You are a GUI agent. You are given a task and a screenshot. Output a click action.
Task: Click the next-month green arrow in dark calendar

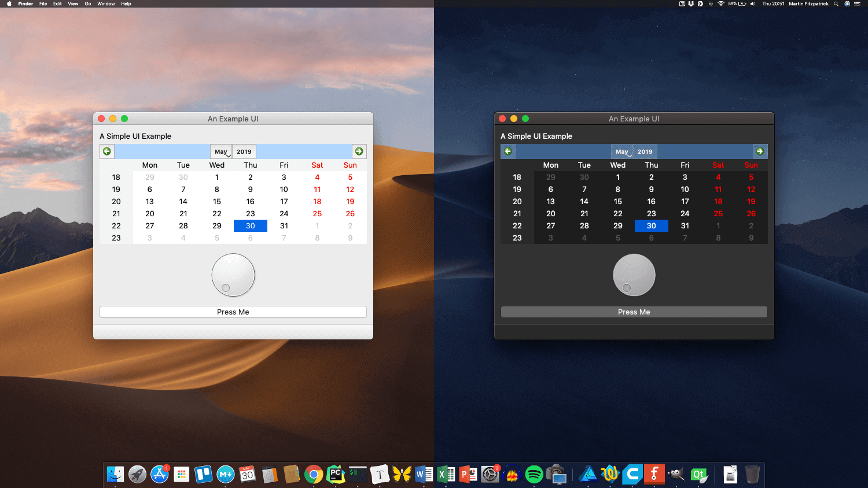760,151
